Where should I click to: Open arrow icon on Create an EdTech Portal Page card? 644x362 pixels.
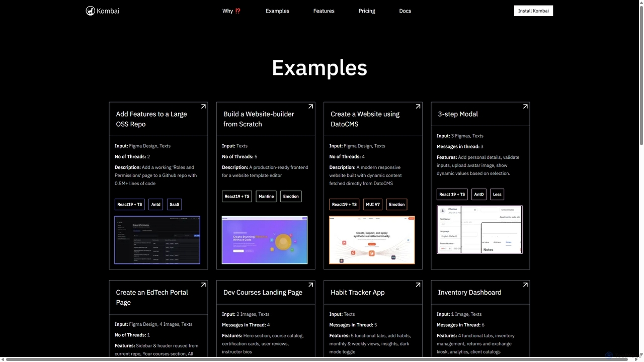click(203, 285)
